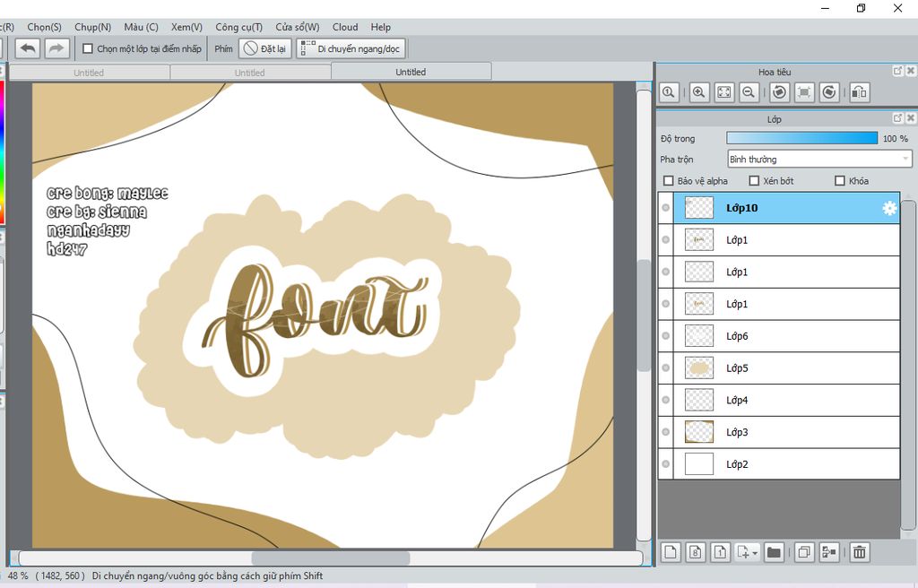Open the Màu (C) menu
The height and width of the screenshot is (588, 918).
click(141, 27)
